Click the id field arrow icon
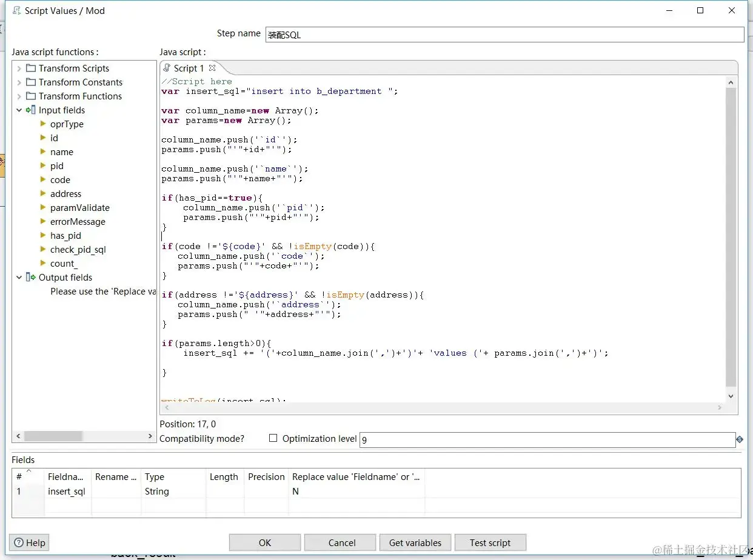This screenshot has height=560, width=753. (x=43, y=138)
